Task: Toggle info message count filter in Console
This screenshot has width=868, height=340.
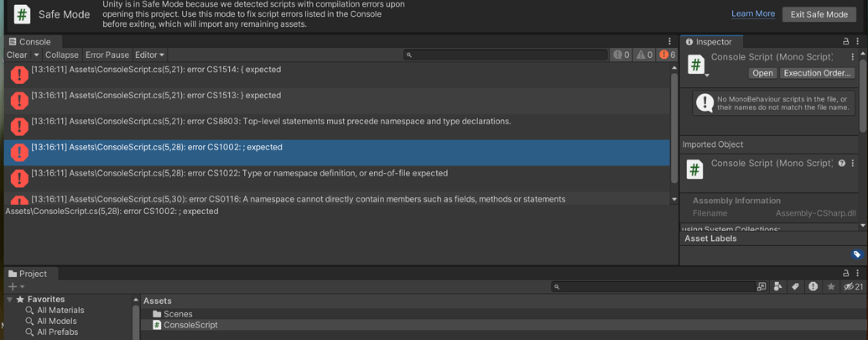Action: 621,55
